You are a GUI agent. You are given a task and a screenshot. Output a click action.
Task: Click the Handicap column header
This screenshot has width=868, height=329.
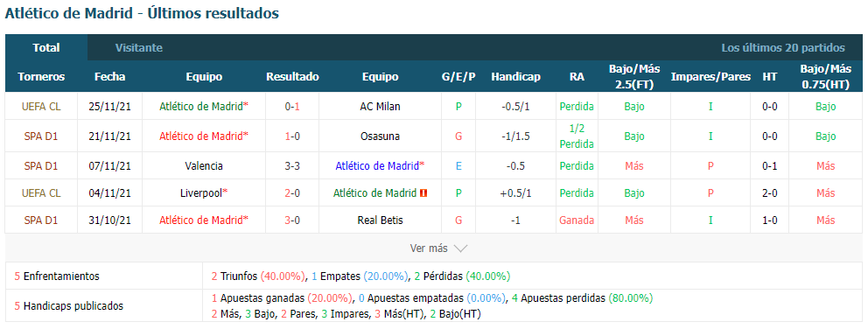coord(515,77)
